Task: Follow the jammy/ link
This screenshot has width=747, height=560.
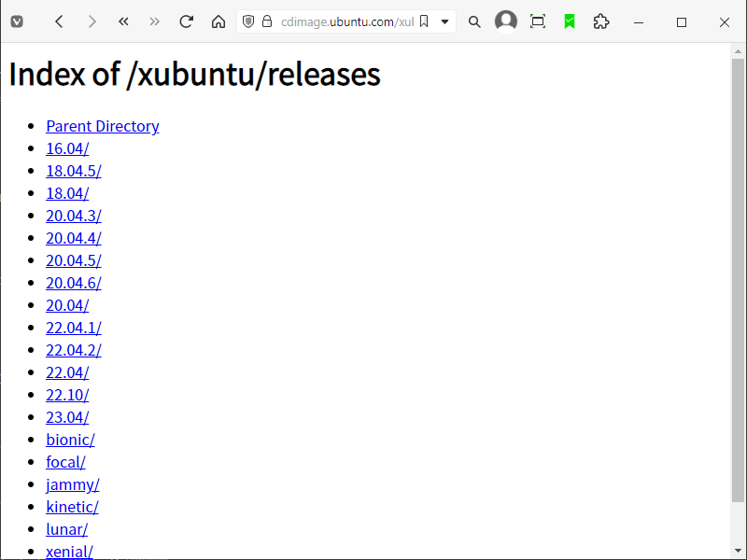Action: [73, 484]
